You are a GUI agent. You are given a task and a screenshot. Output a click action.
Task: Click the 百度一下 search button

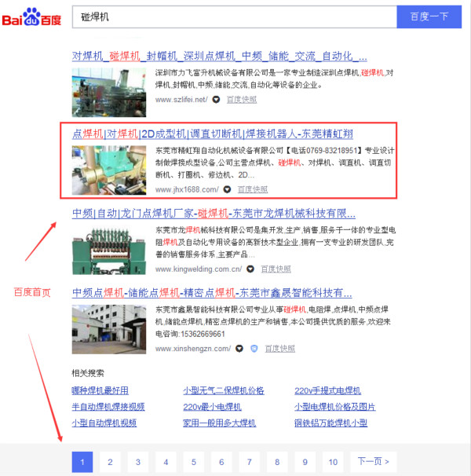[x=429, y=16]
